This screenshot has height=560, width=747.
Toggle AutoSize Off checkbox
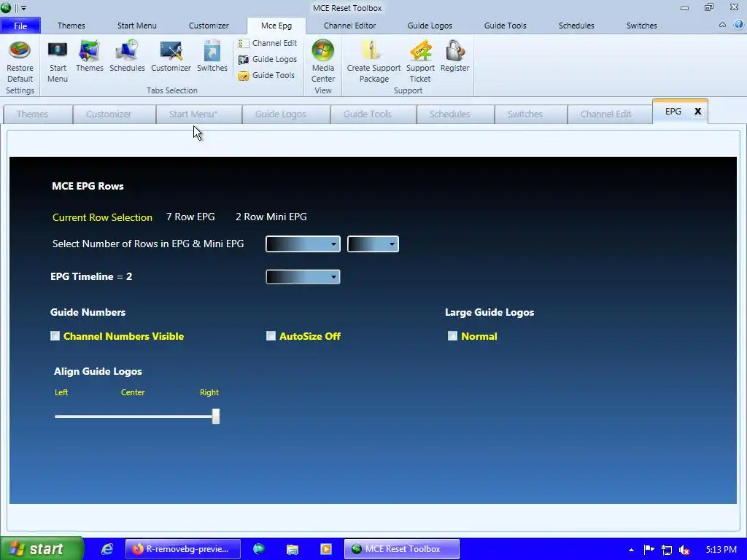271,336
